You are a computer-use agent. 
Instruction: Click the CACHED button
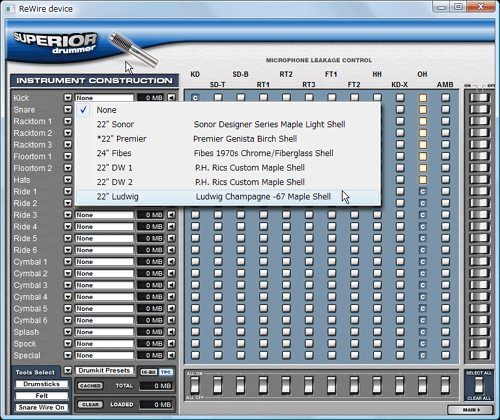tap(90, 386)
